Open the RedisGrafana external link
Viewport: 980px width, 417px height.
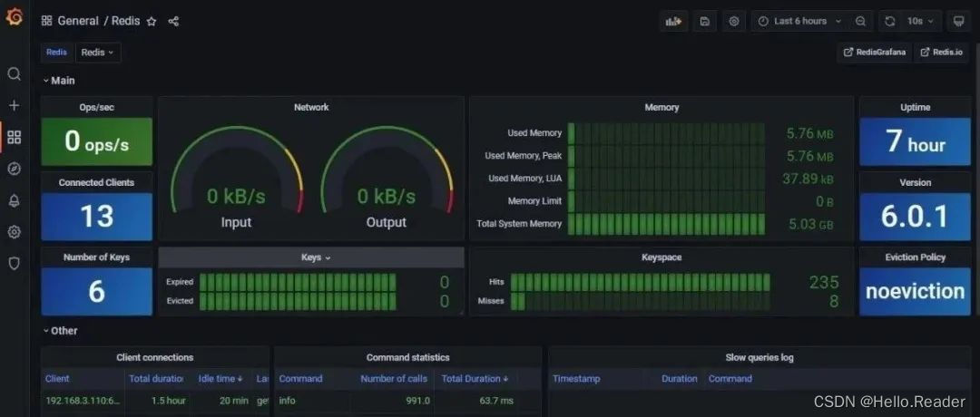coord(875,53)
